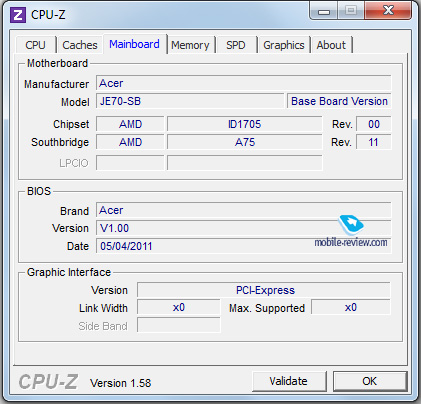This screenshot has height=404, width=421.
Task: Open the Caches tab
Action: (x=80, y=45)
